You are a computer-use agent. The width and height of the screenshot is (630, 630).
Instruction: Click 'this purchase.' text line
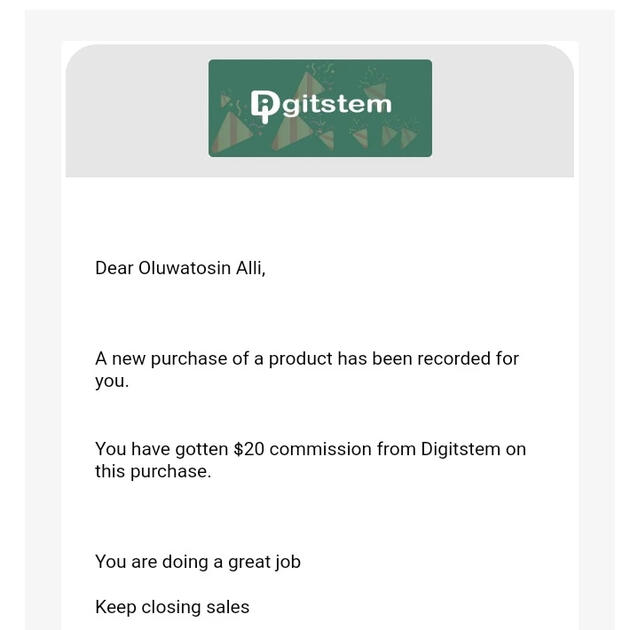coord(153,471)
